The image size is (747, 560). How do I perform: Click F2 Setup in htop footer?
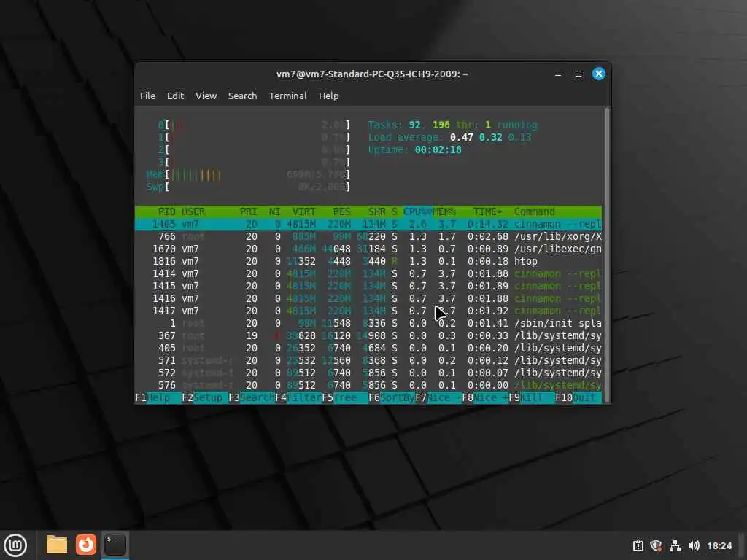click(205, 397)
